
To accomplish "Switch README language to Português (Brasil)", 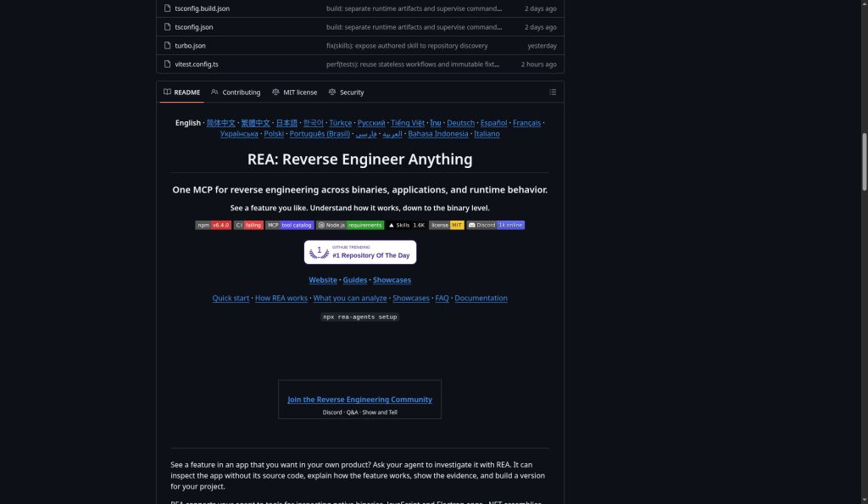I will click(320, 134).
